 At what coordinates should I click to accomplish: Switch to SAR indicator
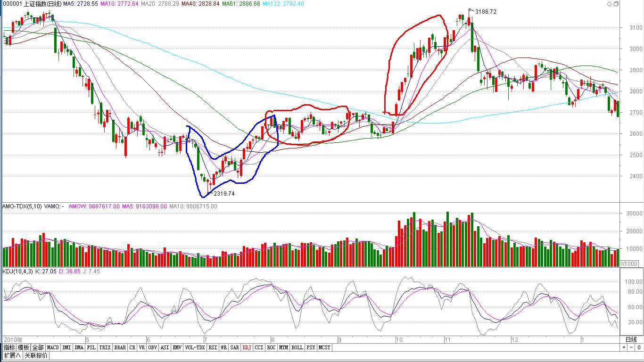point(235,347)
